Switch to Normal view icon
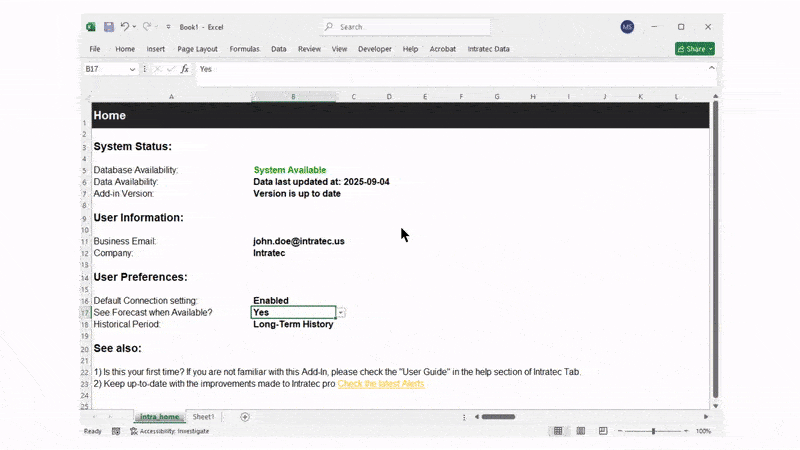The width and height of the screenshot is (800, 450). (x=558, y=431)
